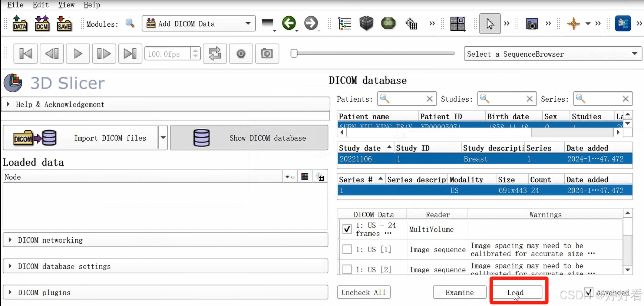
Task: Click the Examine button
Action: [x=459, y=292]
